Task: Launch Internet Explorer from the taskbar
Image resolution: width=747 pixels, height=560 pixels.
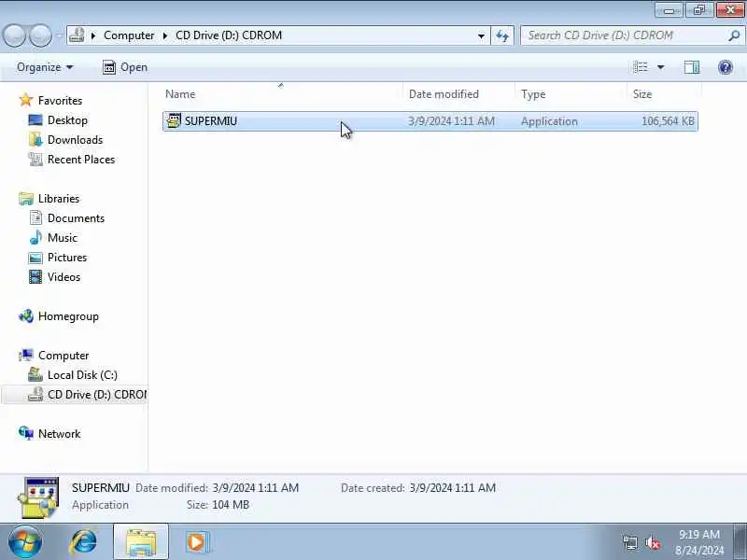Action: coord(83,542)
